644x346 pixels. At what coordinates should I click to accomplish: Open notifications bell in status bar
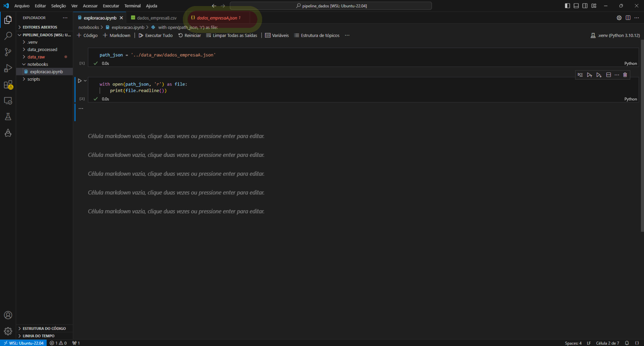click(627, 343)
